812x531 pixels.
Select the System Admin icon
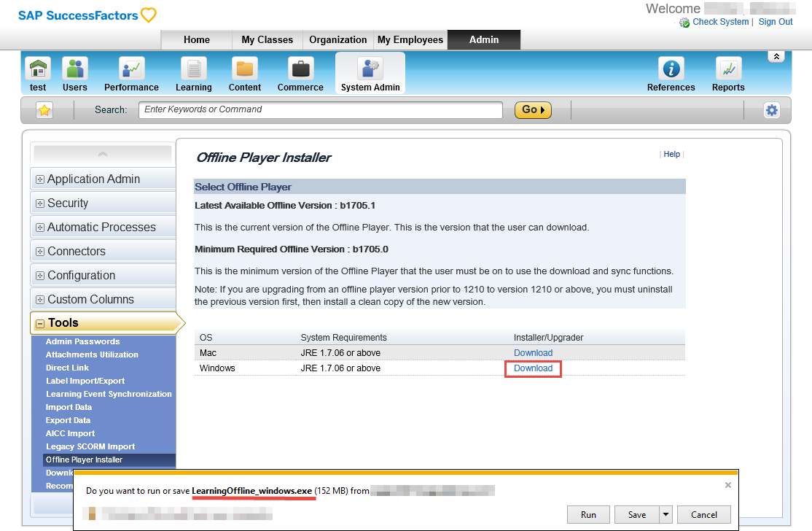pos(370,69)
